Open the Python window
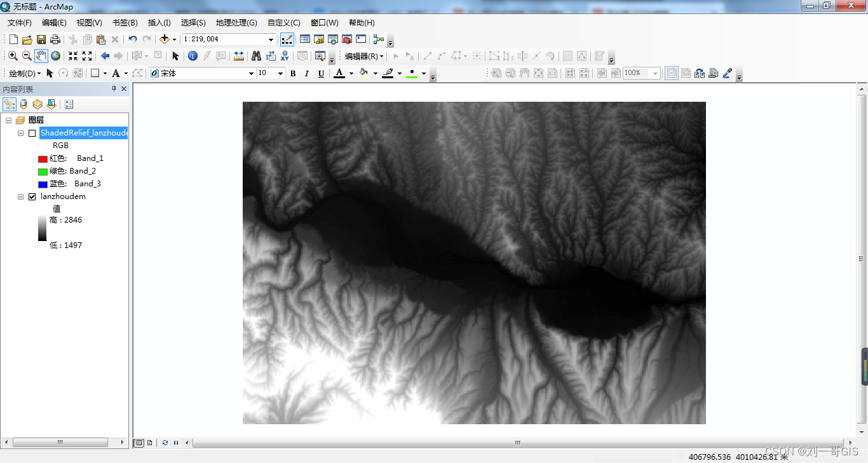Screen dimensions: 868x463 coord(360,39)
